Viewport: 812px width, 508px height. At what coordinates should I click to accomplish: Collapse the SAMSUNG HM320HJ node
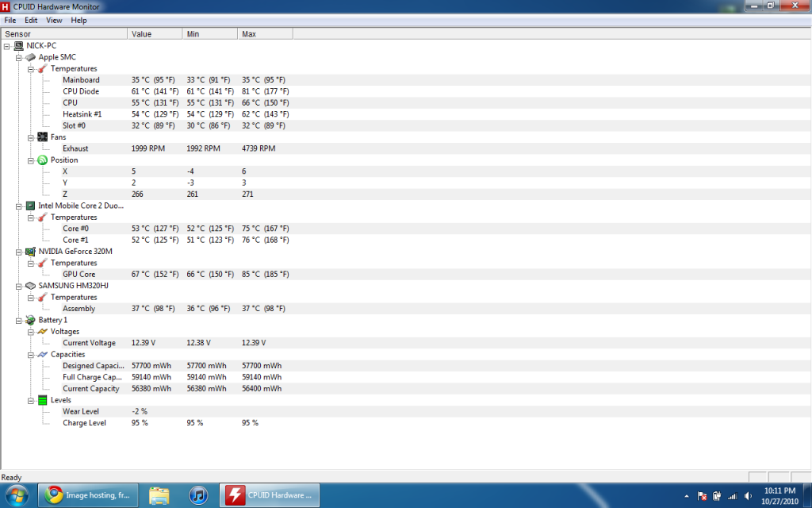pyautogui.click(x=19, y=286)
